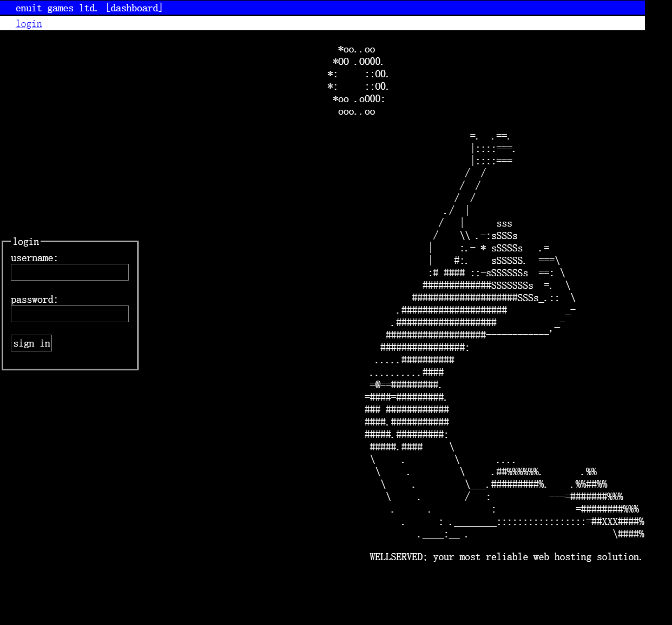Viewport: 672px width, 625px height.
Task: Click the ASCII art ring made of o's
Action: [357, 81]
